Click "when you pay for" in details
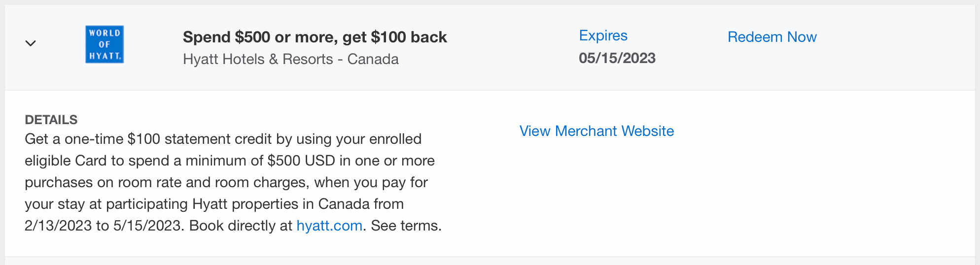 tap(371, 182)
